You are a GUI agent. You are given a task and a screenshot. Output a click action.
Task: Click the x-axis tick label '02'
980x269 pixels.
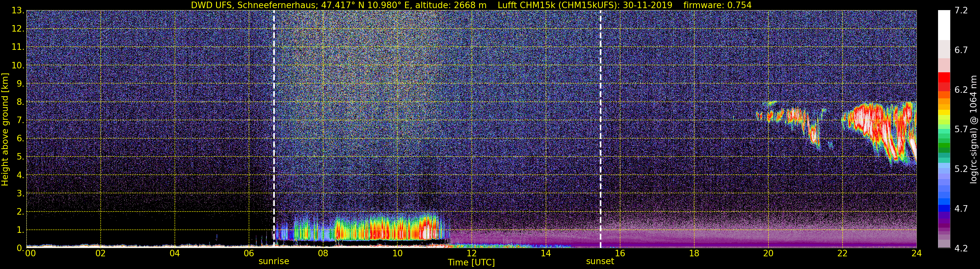click(x=101, y=253)
